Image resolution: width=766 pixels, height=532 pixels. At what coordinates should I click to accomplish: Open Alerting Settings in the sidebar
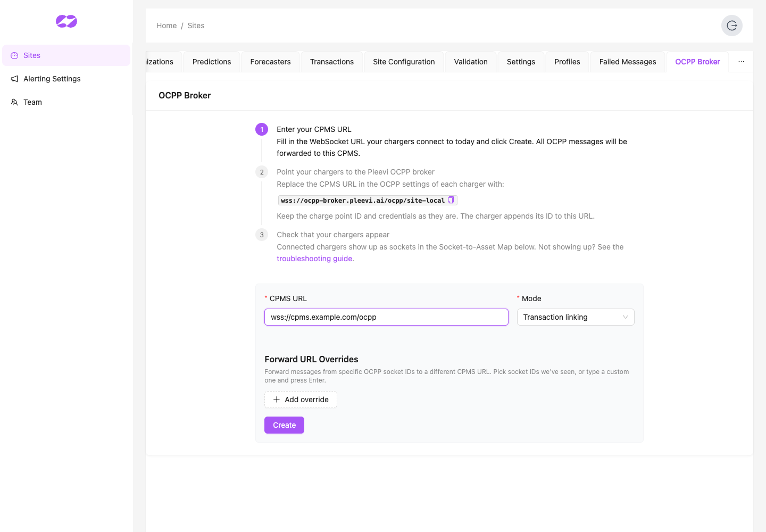66,79
